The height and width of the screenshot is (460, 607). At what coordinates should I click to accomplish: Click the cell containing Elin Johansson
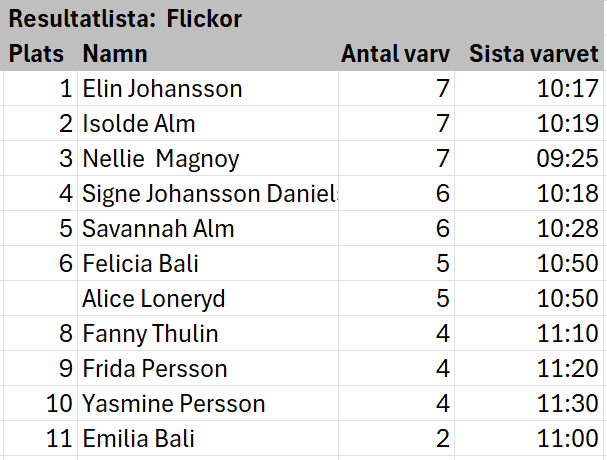(208, 88)
